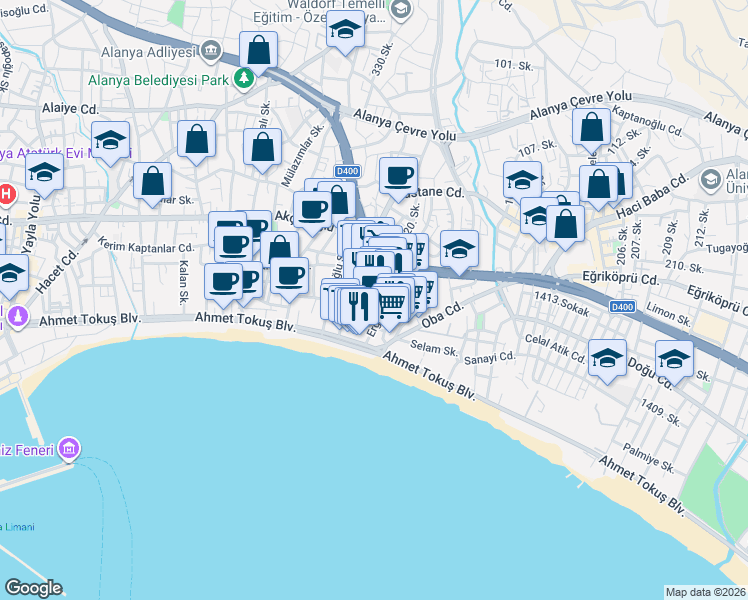The width and height of the screenshot is (748, 600).
Task: Open the fork and knife restaurant marker
Action: 360,307
